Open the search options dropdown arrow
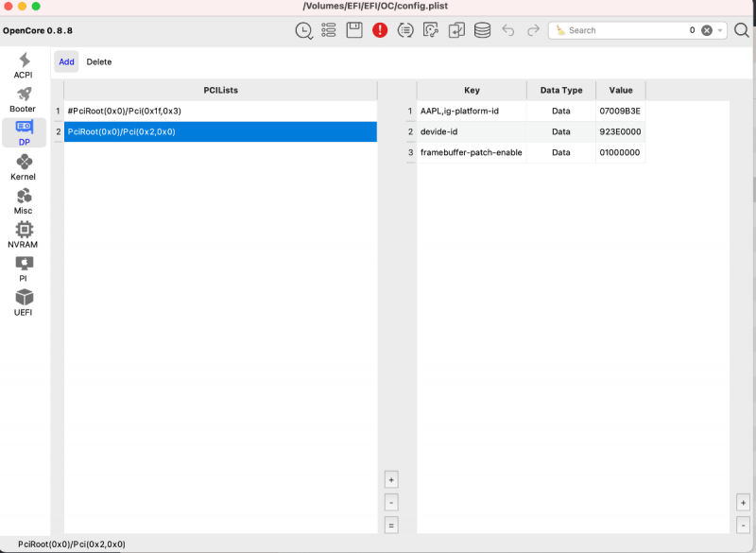The width and height of the screenshot is (756, 553). (720, 30)
